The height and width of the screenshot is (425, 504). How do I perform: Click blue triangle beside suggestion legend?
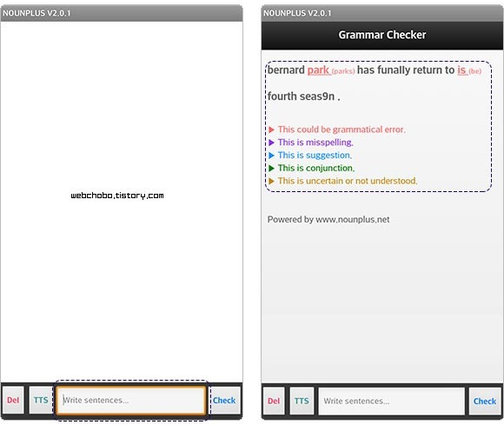[x=271, y=156]
